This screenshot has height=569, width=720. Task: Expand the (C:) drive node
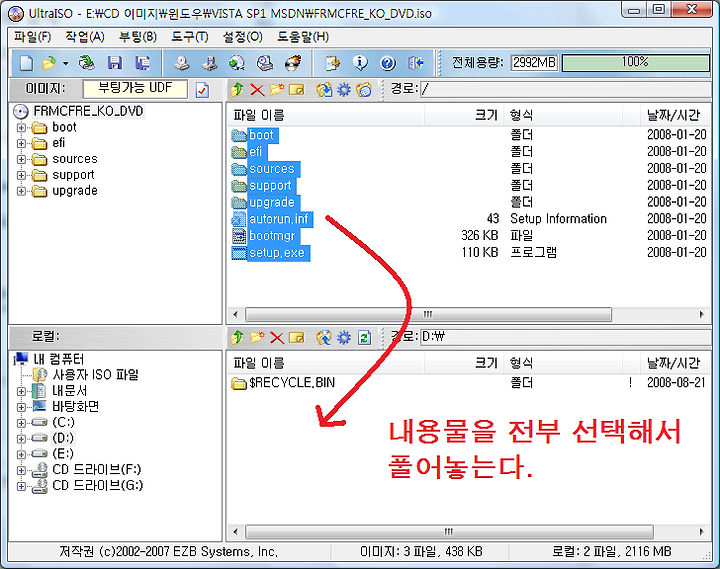click(21, 423)
